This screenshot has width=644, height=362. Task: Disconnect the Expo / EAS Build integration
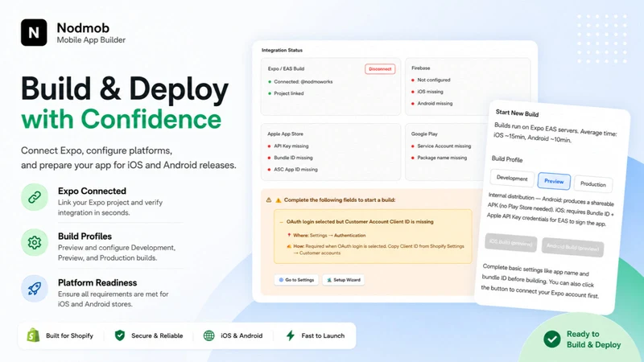[380, 69]
